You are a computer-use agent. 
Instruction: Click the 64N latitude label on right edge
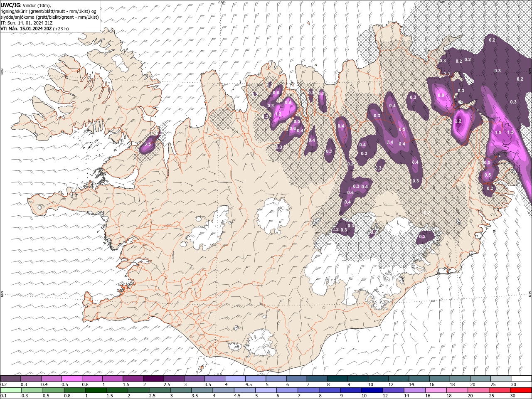tap(530, 294)
